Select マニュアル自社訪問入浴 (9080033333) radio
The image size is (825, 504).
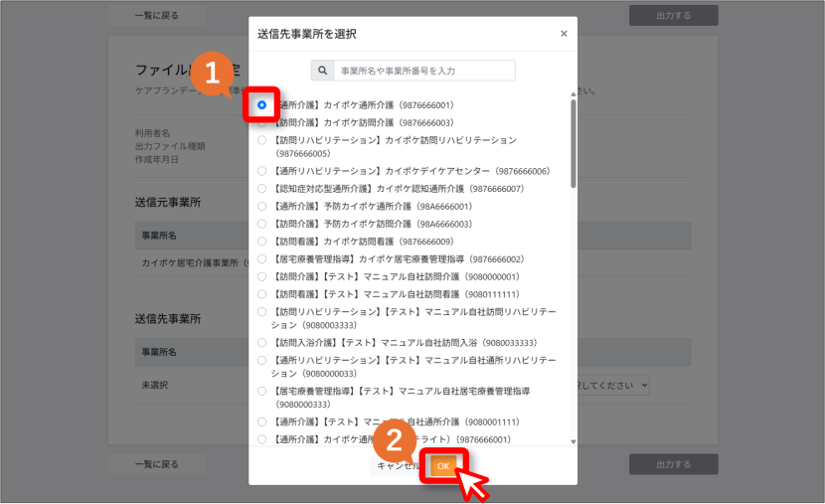[x=261, y=343]
